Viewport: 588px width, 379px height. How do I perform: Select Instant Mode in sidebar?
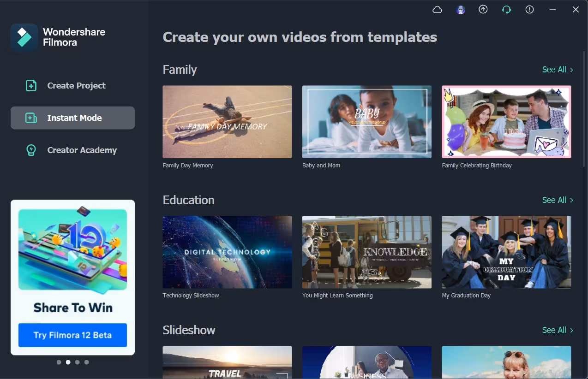[73, 118]
